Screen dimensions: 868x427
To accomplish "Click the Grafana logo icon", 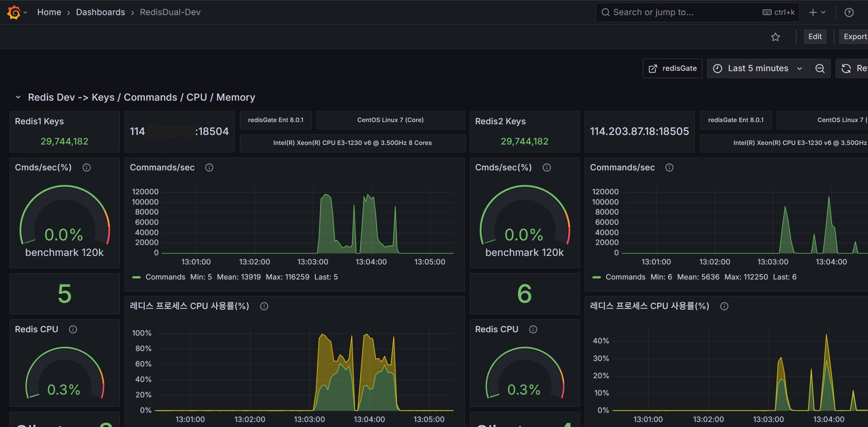I will tap(14, 12).
